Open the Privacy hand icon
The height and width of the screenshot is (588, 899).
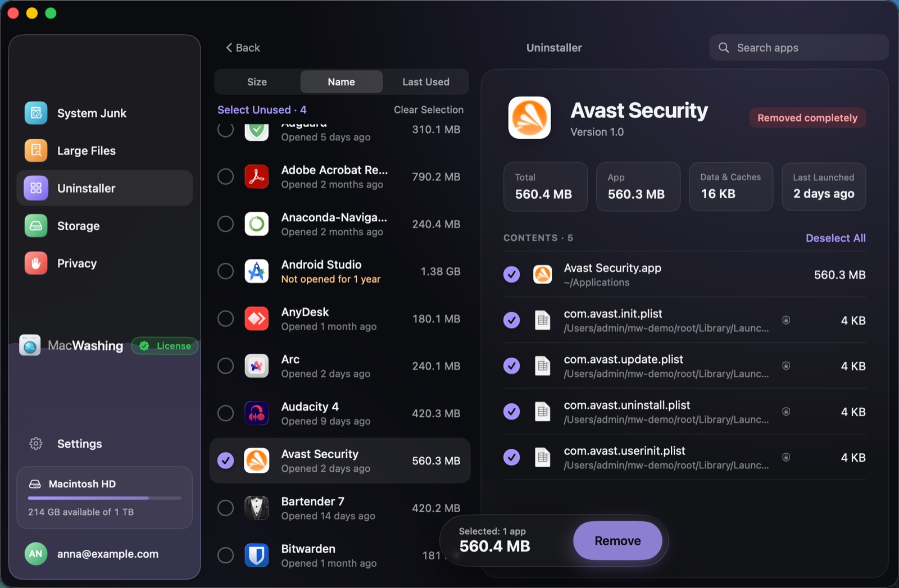click(x=36, y=263)
